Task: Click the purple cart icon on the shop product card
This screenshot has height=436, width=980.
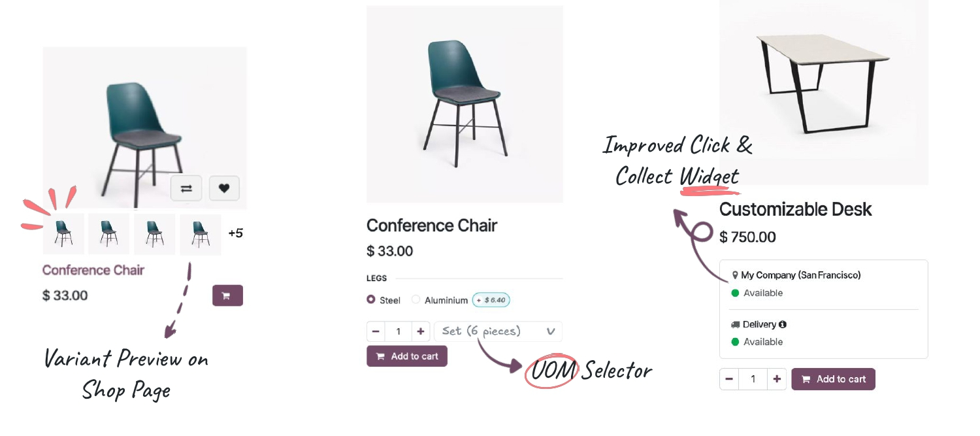Action: pyautogui.click(x=227, y=295)
